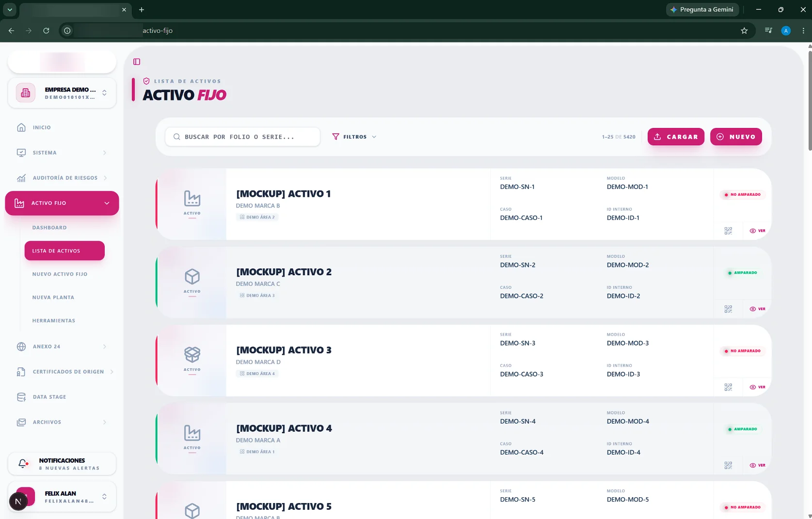The height and width of the screenshot is (519, 812).
Task: Open a new browser tab
Action: (142, 10)
